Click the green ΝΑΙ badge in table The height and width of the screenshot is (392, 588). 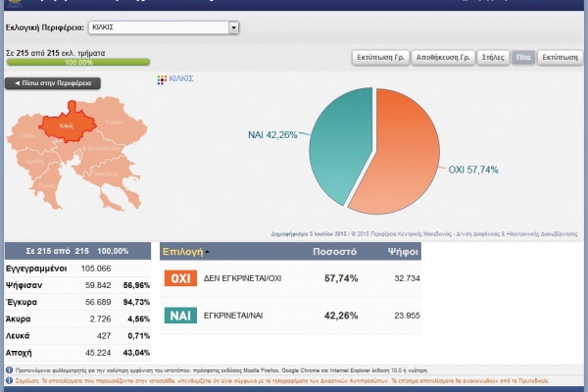click(180, 317)
